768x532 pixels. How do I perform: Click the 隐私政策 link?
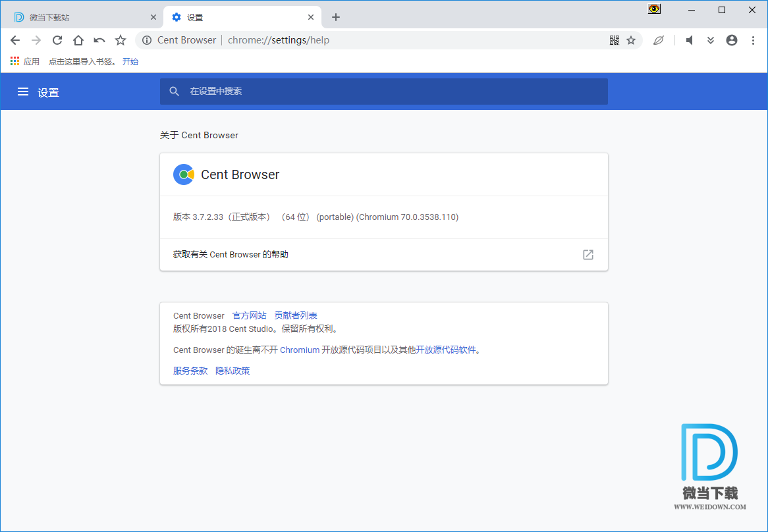(233, 371)
